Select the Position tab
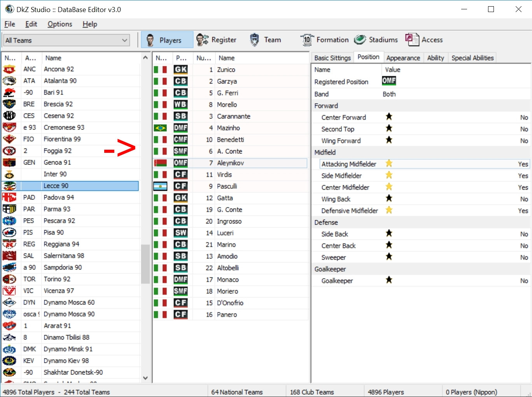This screenshot has width=532, height=397. pyautogui.click(x=368, y=57)
